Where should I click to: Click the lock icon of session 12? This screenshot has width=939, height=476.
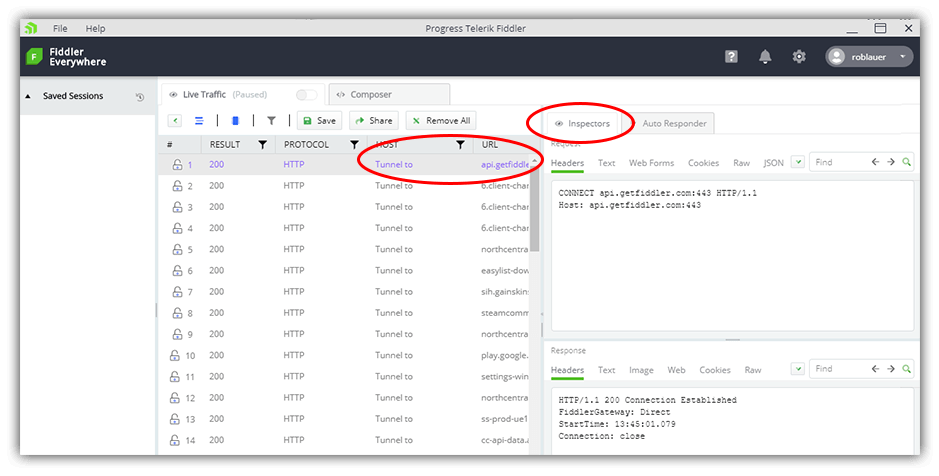click(x=175, y=398)
